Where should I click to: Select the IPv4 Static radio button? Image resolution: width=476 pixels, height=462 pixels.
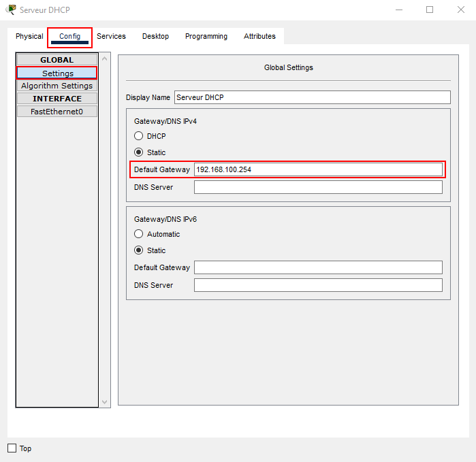138,152
